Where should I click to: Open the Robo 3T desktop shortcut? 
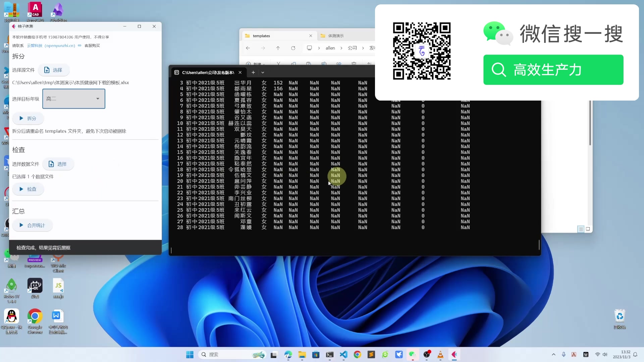coord(12,291)
